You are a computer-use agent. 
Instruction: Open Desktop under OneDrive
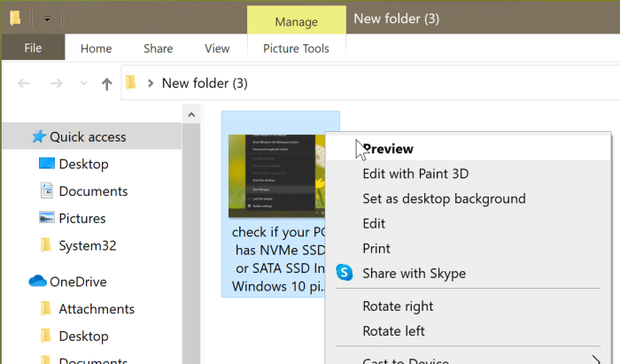[x=83, y=337]
